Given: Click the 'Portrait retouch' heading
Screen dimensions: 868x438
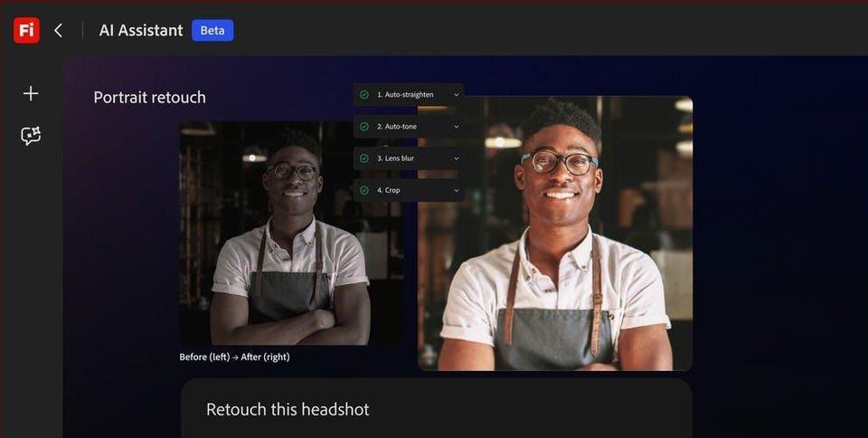Looking at the screenshot, I should point(149,98).
